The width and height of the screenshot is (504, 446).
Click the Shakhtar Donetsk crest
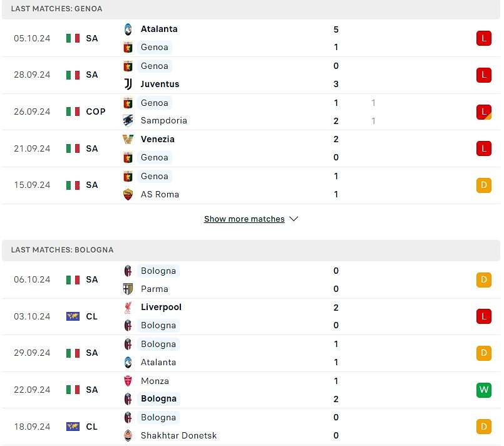click(x=128, y=435)
